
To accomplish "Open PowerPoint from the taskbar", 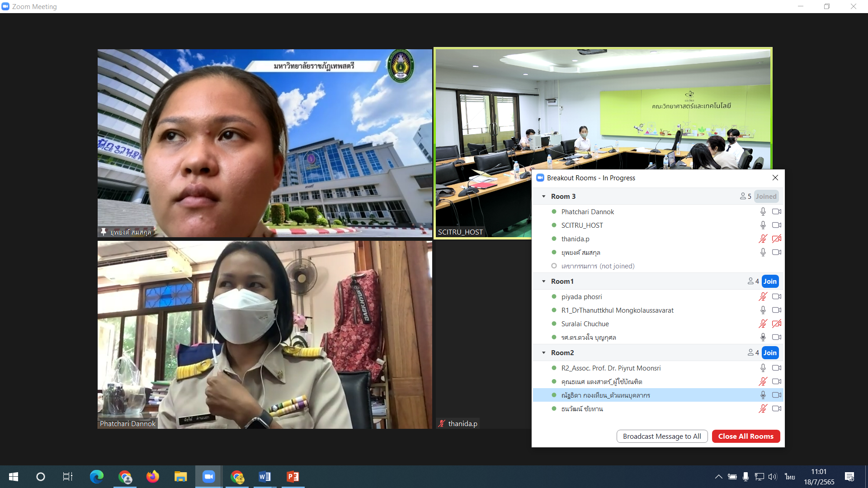I will (292, 476).
